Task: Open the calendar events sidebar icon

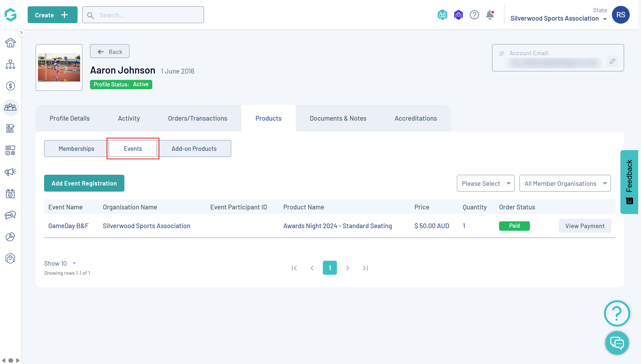Action: point(10,193)
